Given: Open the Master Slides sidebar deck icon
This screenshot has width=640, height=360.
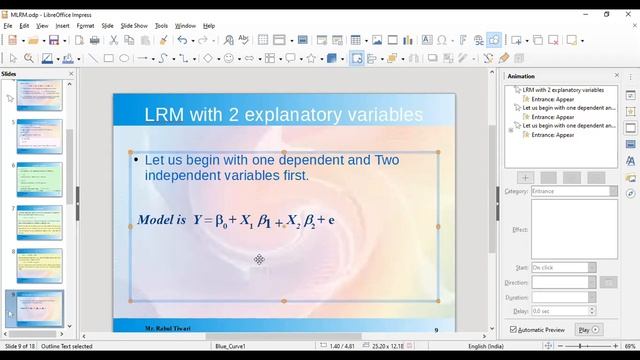Looking at the screenshot, I should (x=631, y=144).
